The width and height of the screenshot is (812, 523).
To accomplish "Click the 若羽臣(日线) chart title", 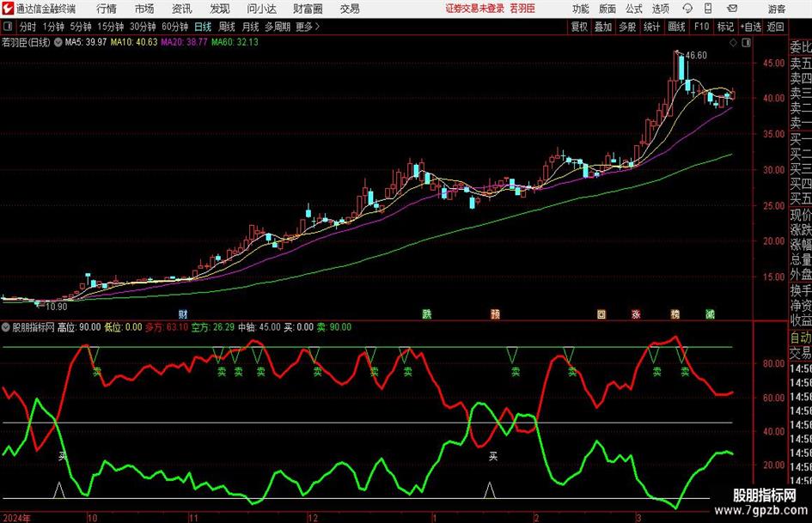I will 27,42.
